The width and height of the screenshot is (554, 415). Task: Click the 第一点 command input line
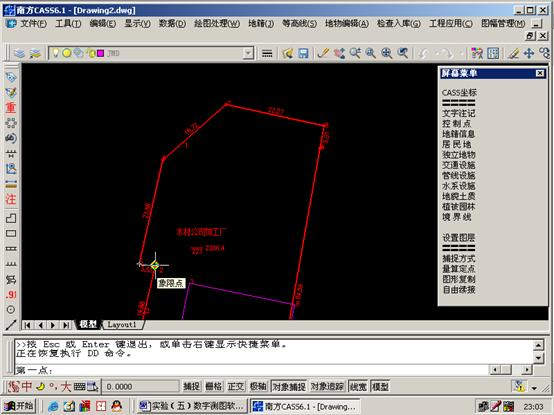251,370
